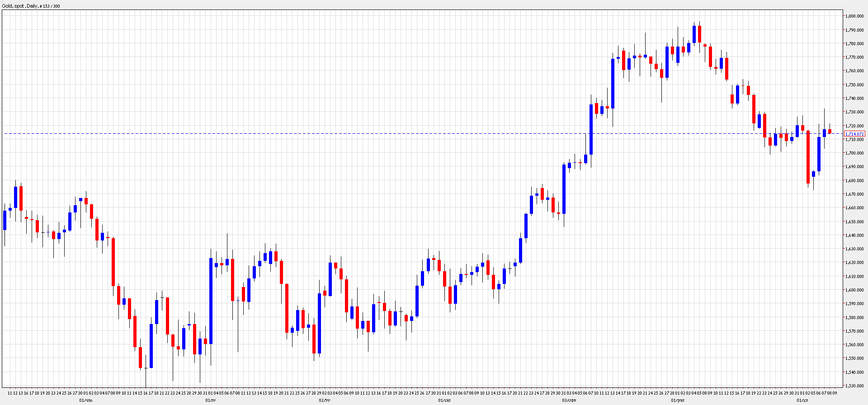The image size is (868, 405).
Task: Pick the 1,690.000 price level value
Action: click(x=854, y=167)
